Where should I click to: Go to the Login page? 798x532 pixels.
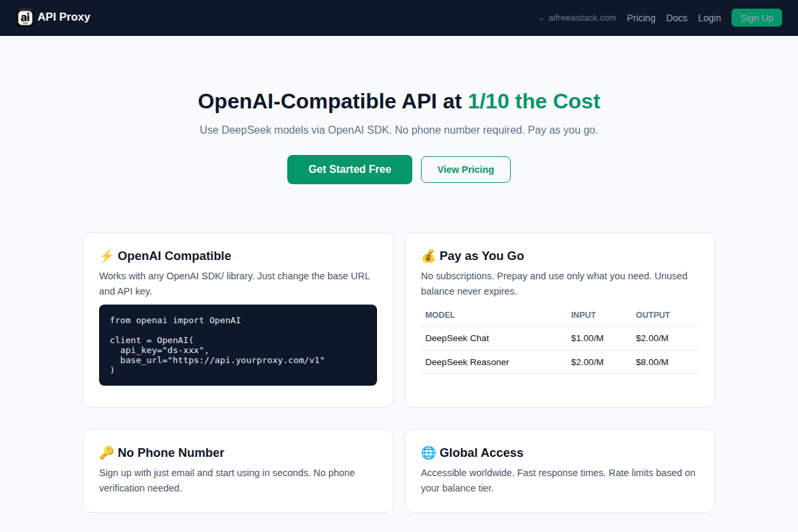710,18
